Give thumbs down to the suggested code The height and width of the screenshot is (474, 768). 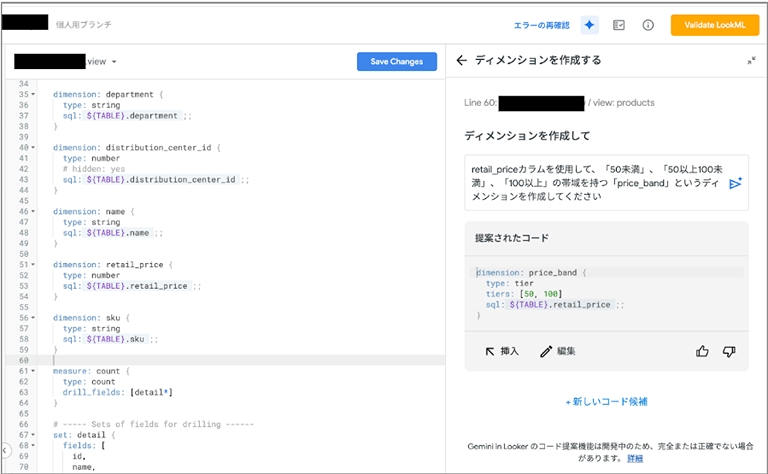(729, 351)
